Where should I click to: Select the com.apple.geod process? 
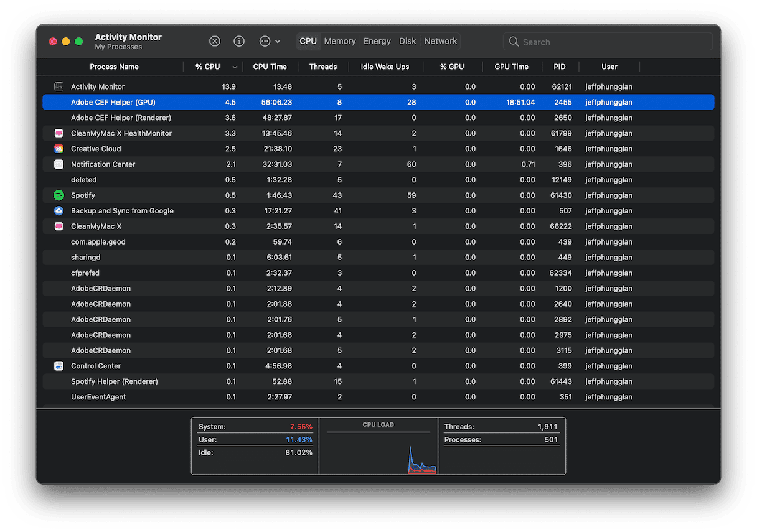(x=378, y=242)
